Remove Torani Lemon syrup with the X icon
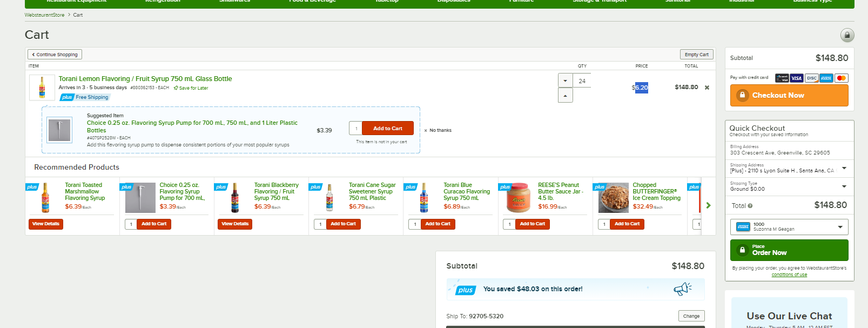The width and height of the screenshot is (868, 328). pos(707,88)
